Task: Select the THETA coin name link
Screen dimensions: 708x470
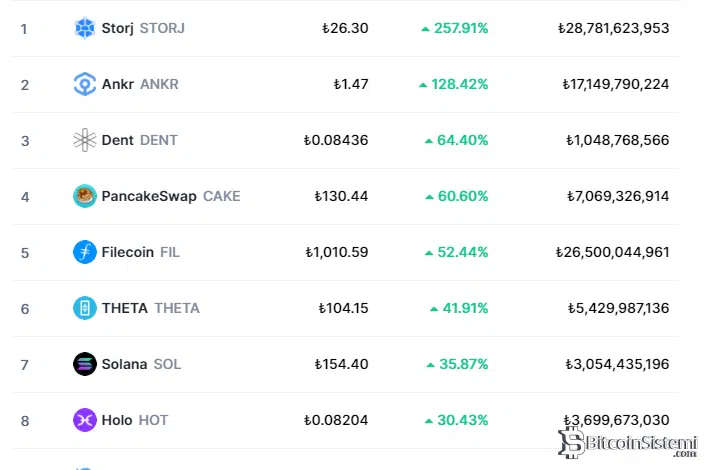Action: click(150, 308)
